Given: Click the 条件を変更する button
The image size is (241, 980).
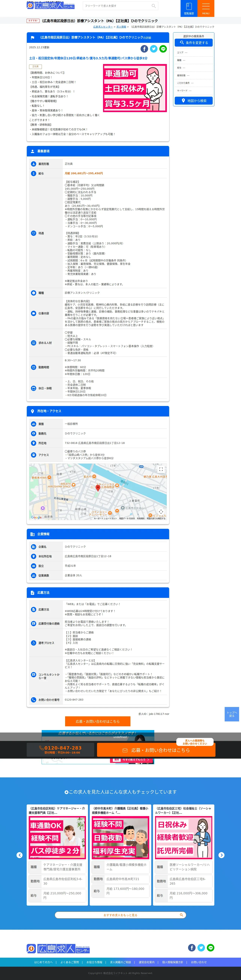Looking at the screenshot, I should pos(194,43).
